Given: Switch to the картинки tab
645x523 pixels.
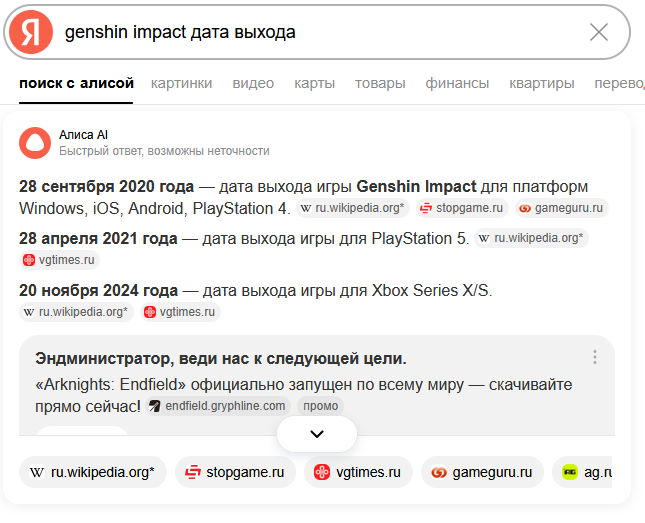Looking at the screenshot, I should (x=181, y=83).
